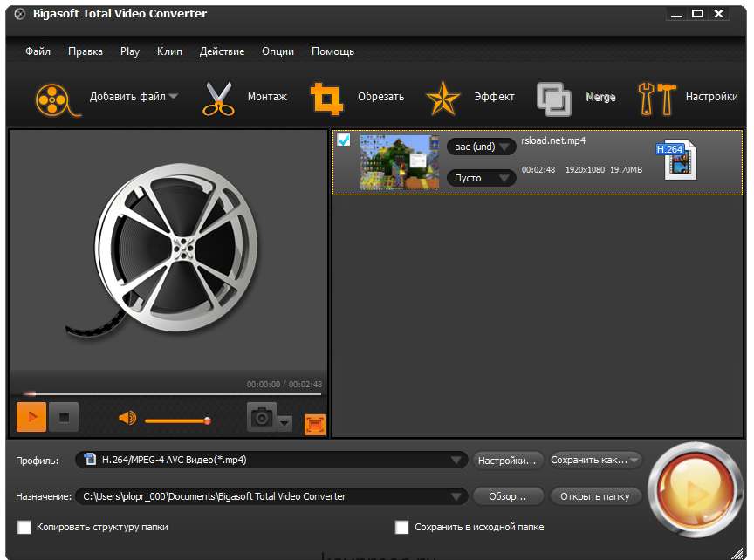Click the film reel preview area
Viewport: 754px width, 560px height.
[x=168, y=250]
